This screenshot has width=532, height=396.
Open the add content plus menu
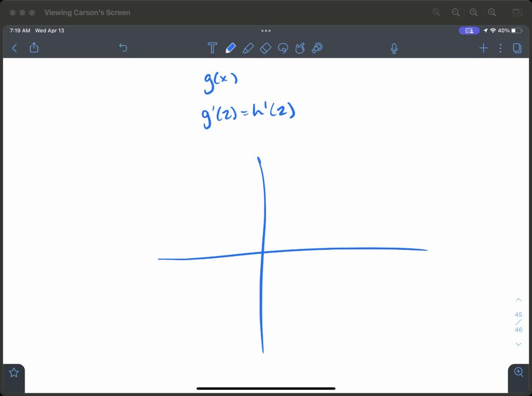(483, 48)
